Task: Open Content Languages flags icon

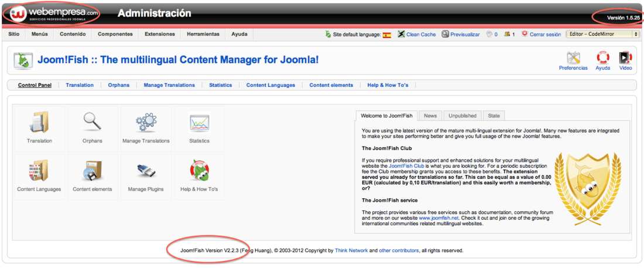Action: coord(39,171)
